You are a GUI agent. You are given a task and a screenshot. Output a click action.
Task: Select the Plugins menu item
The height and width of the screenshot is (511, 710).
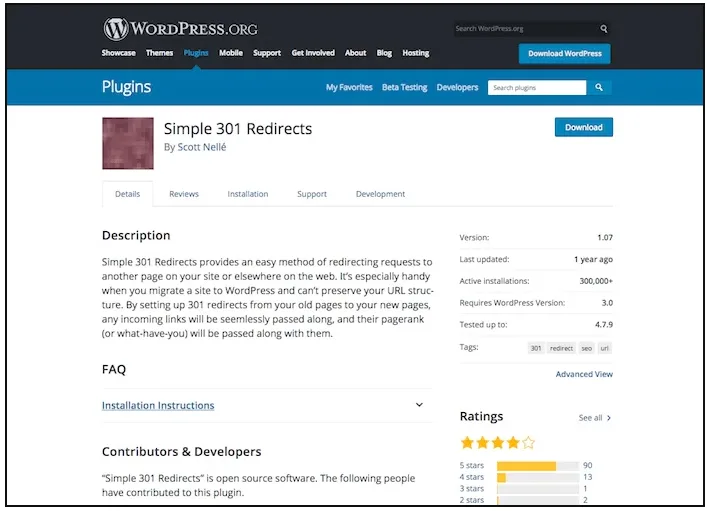196,53
